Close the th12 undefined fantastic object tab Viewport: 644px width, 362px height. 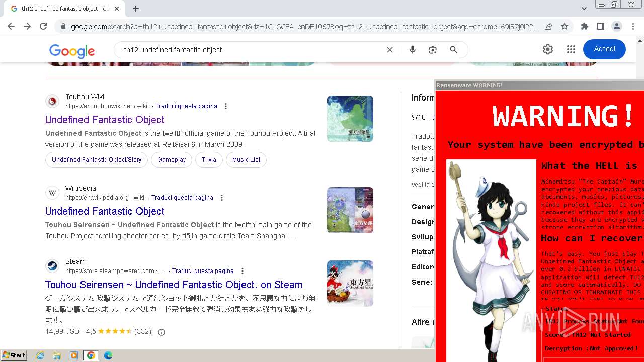pos(117,9)
